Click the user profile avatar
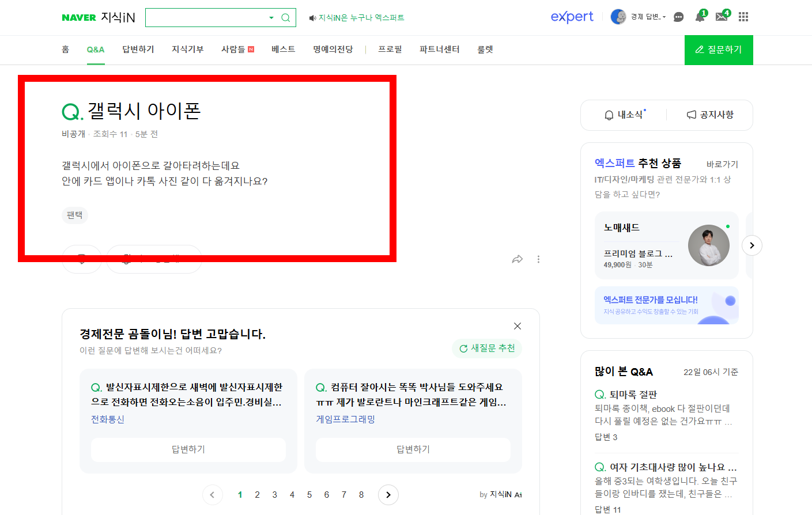 pyautogui.click(x=618, y=17)
